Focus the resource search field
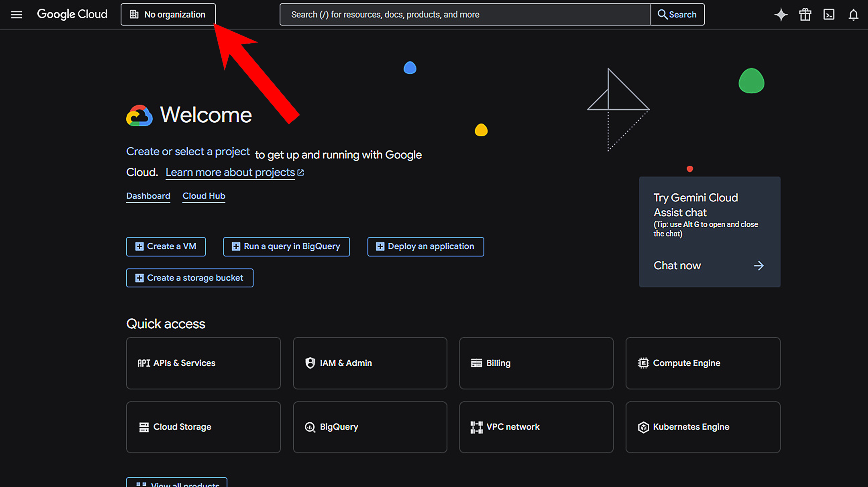 point(465,14)
